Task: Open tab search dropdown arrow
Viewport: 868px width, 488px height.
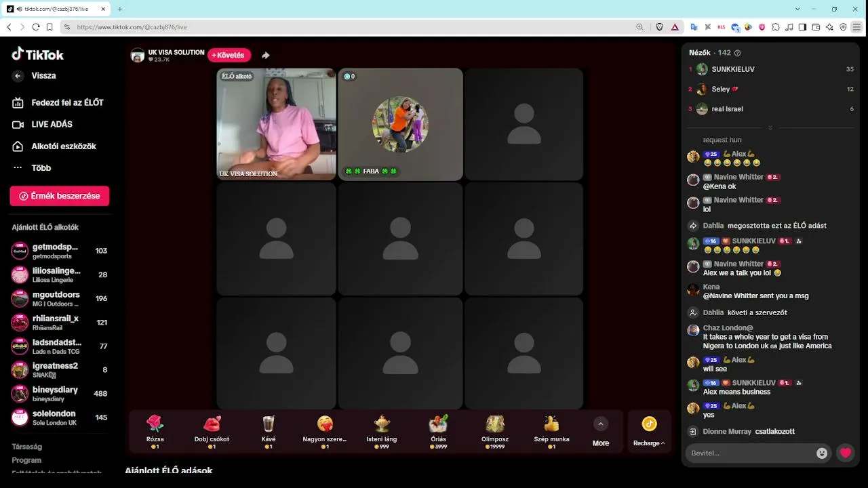Action: tap(798, 9)
